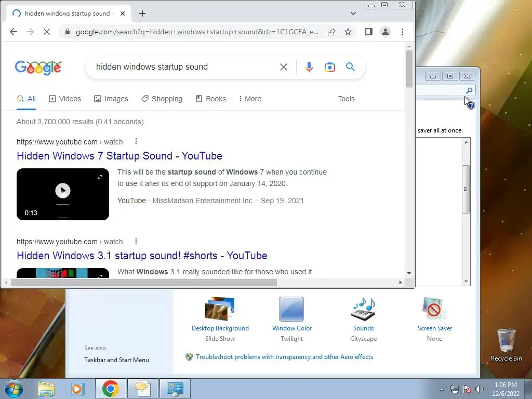Image resolution: width=532 pixels, height=399 pixels.
Task: Open Screen Saver settings
Action: pyautogui.click(x=435, y=320)
